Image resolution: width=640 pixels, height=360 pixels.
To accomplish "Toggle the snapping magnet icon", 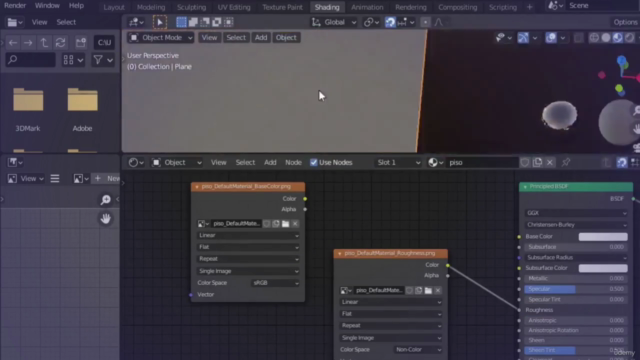I will tap(390, 22).
